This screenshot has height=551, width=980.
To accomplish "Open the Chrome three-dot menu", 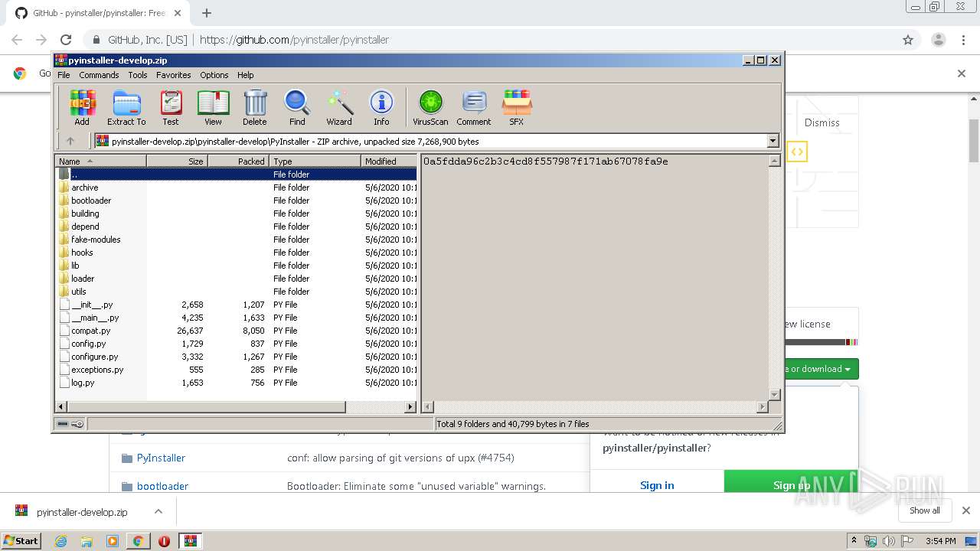I will [x=962, y=40].
